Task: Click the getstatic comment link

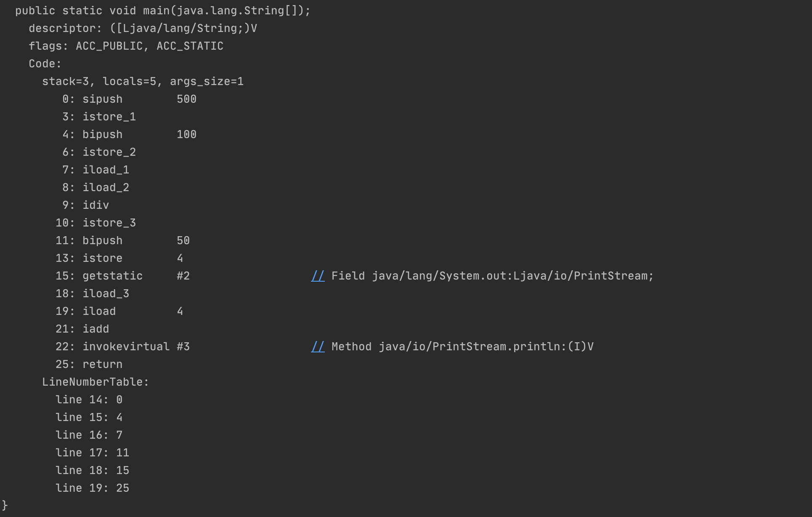Action: click(318, 276)
